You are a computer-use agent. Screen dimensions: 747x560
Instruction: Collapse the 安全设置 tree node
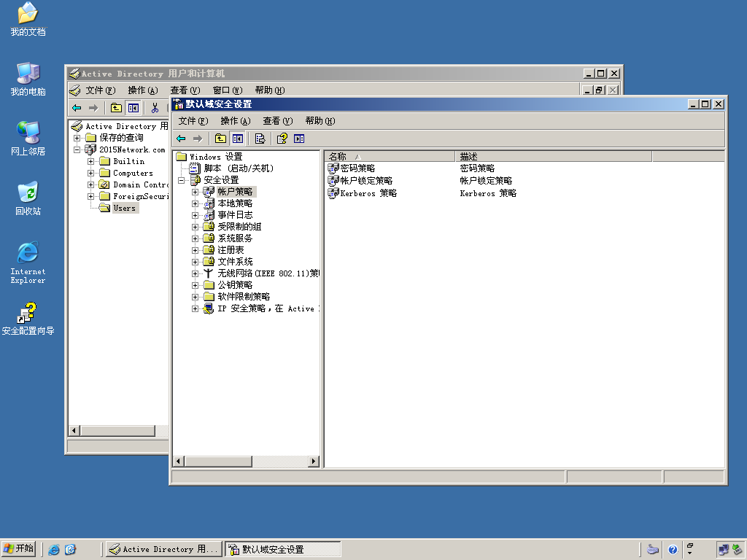coord(181,180)
